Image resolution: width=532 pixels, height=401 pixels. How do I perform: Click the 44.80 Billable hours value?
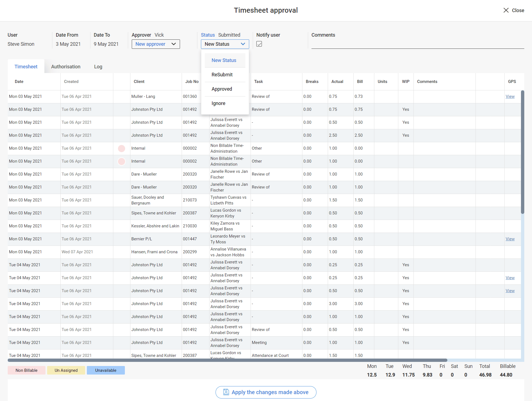coord(506,375)
